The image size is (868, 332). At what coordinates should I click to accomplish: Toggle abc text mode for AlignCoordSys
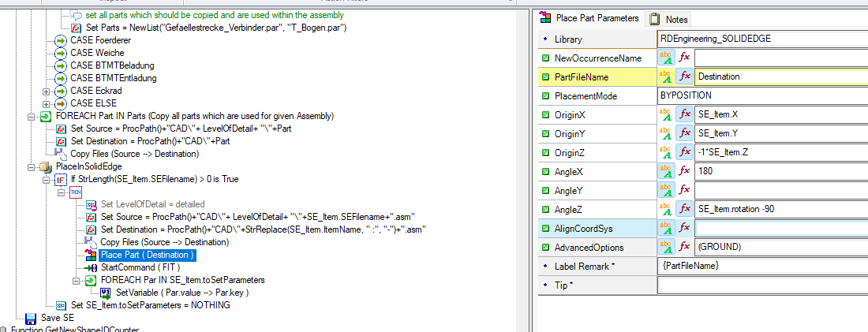(x=666, y=228)
